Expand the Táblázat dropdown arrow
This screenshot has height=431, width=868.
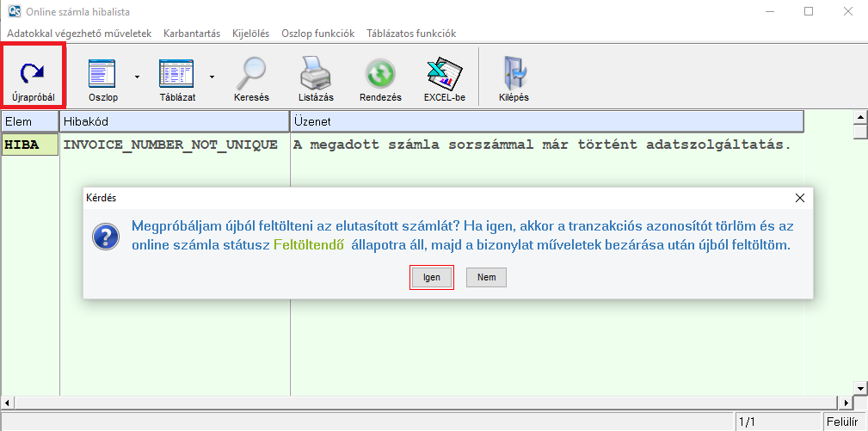pyautogui.click(x=212, y=76)
